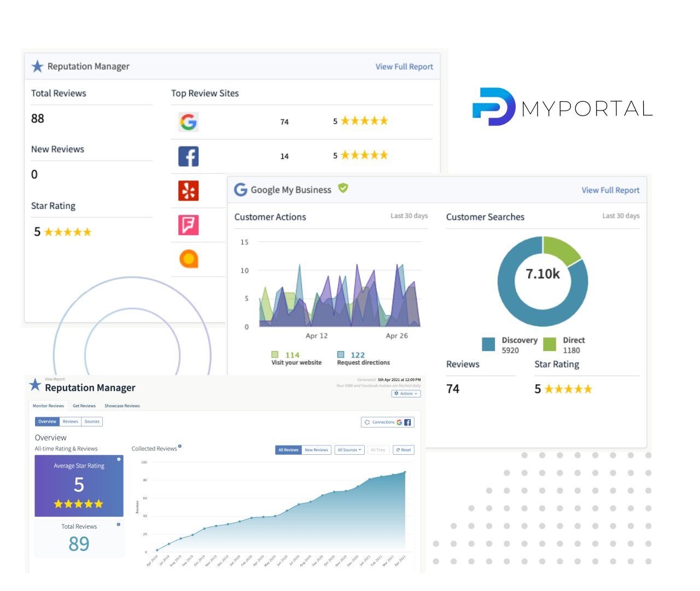Open the All Sources dropdown

pyautogui.click(x=349, y=450)
